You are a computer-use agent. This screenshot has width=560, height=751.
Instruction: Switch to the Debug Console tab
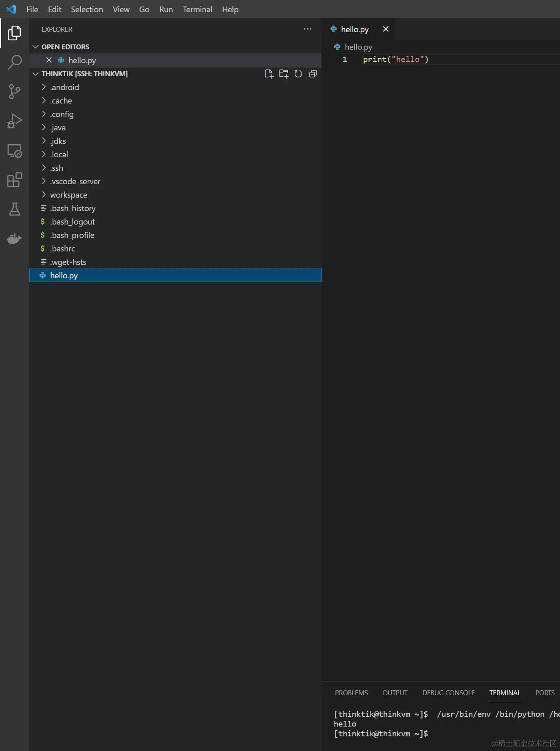448,693
